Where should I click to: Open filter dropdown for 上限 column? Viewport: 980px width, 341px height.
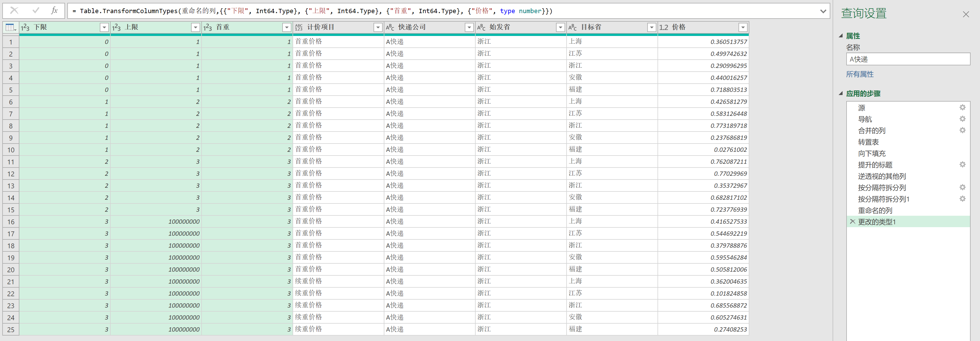(196, 27)
